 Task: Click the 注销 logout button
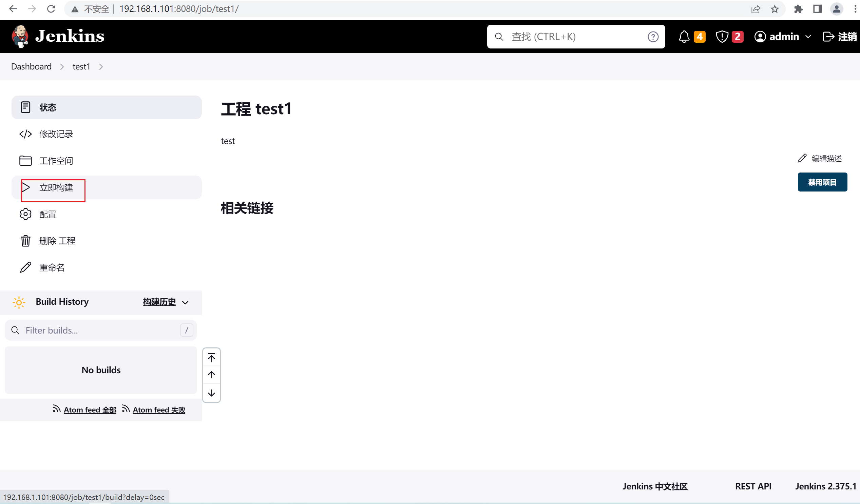(x=840, y=37)
